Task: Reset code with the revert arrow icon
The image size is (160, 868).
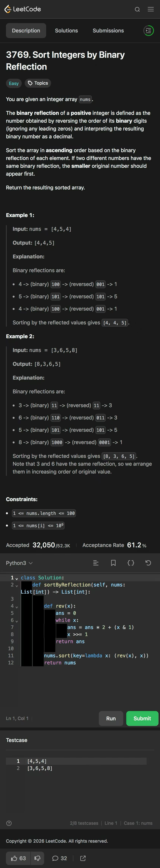Action: pyautogui.click(x=148, y=563)
